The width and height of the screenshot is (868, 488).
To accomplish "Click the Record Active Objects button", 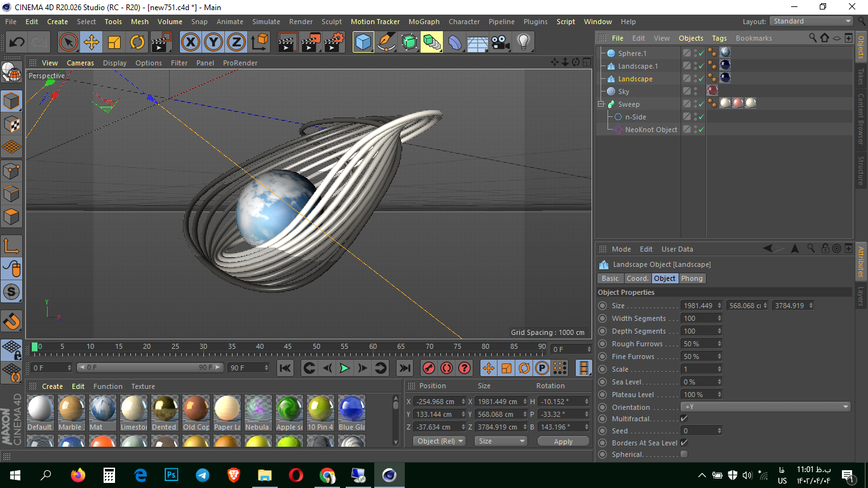I will 429,368.
